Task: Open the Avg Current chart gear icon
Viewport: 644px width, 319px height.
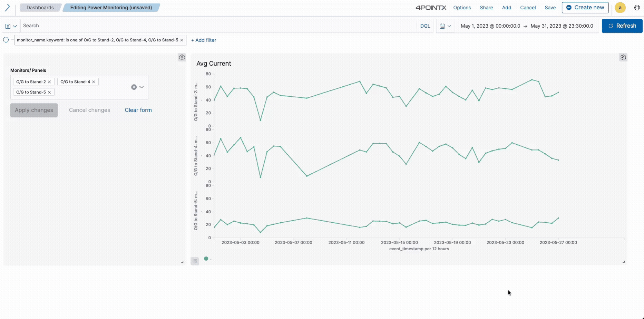Action: click(623, 57)
